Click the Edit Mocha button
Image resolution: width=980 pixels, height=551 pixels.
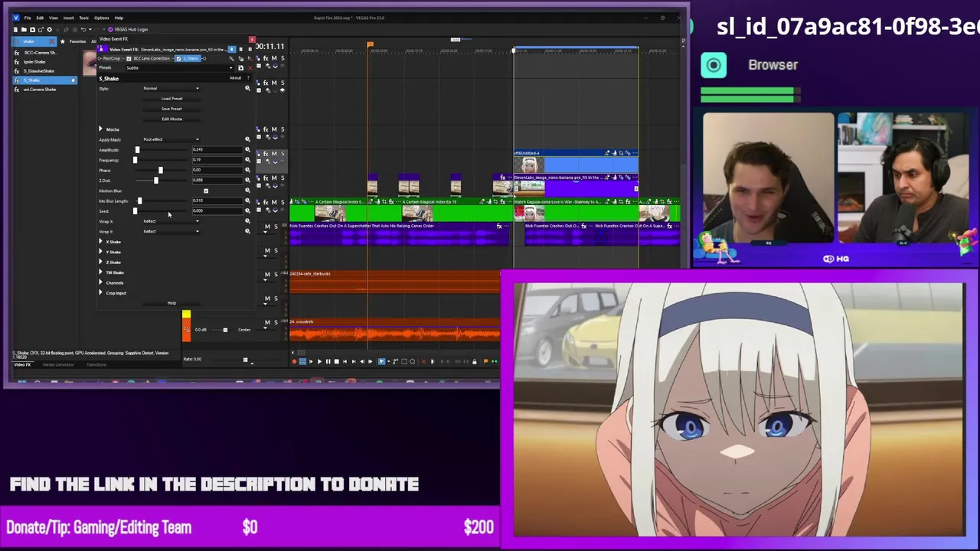[x=171, y=119]
